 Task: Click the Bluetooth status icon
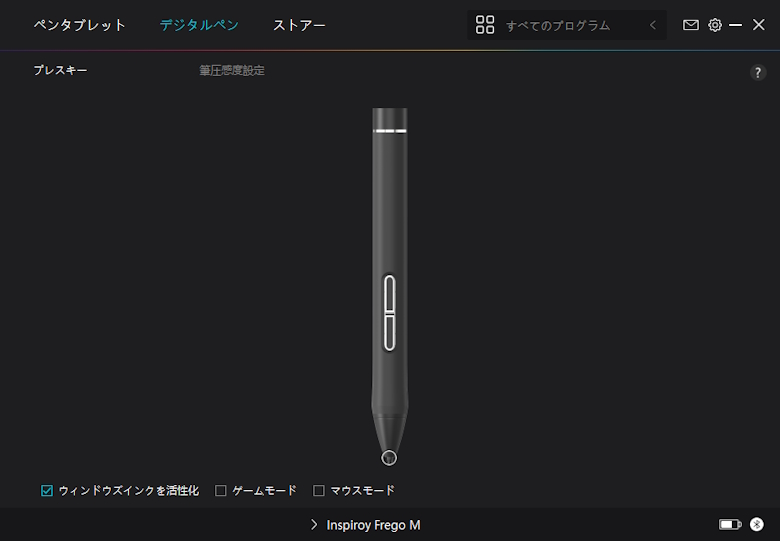(x=757, y=524)
